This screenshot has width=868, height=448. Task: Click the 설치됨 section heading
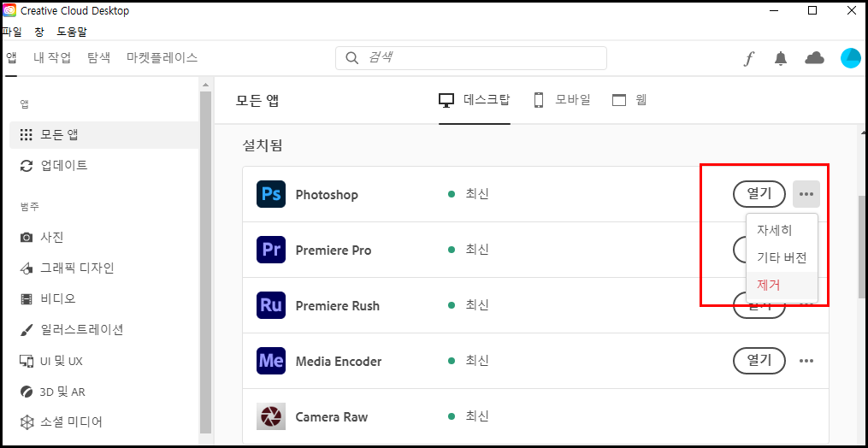[263, 145]
